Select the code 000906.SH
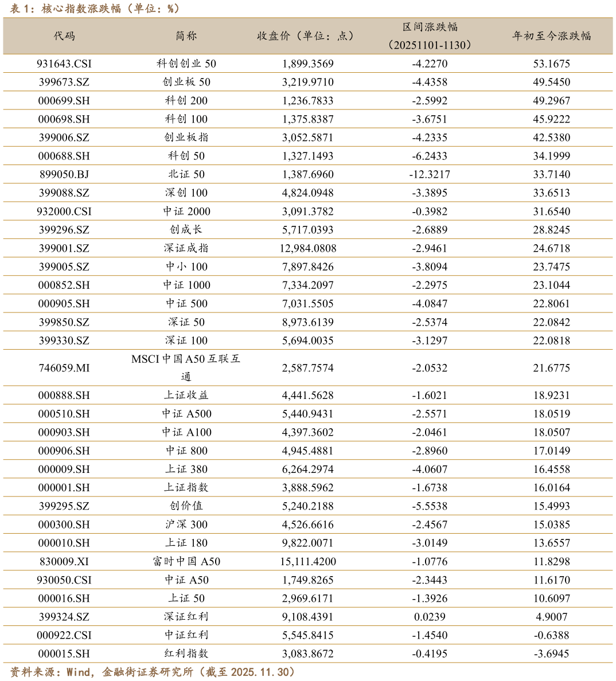Image resolution: width=616 pixels, height=681 pixels. (x=64, y=451)
